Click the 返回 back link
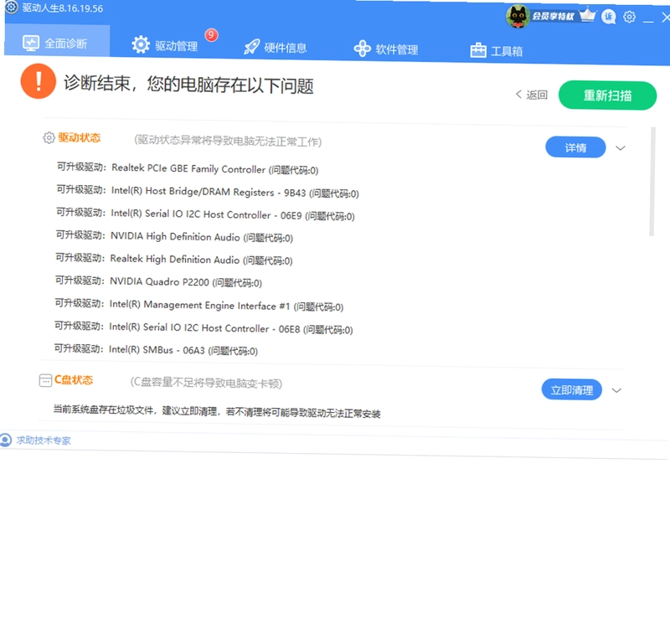Viewport: 670px width, 644px height. point(531,95)
